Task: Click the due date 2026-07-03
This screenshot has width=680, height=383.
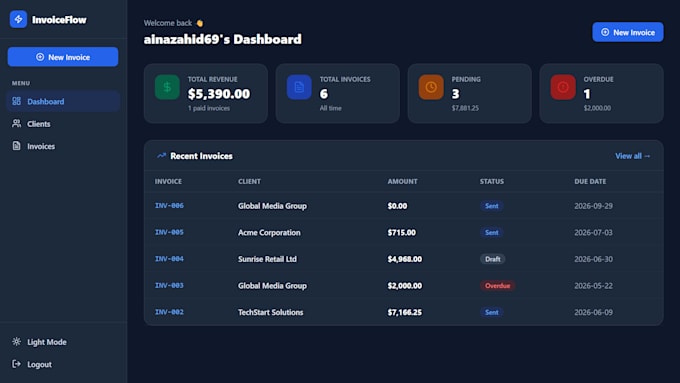Action: [x=593, y=232]
